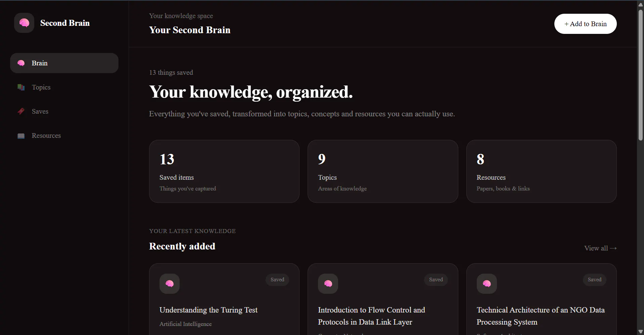Image resolution: width=644 pixels, height=335 pixels.
Task: Click Areas of knowledge caption
Action: [342, 188]
